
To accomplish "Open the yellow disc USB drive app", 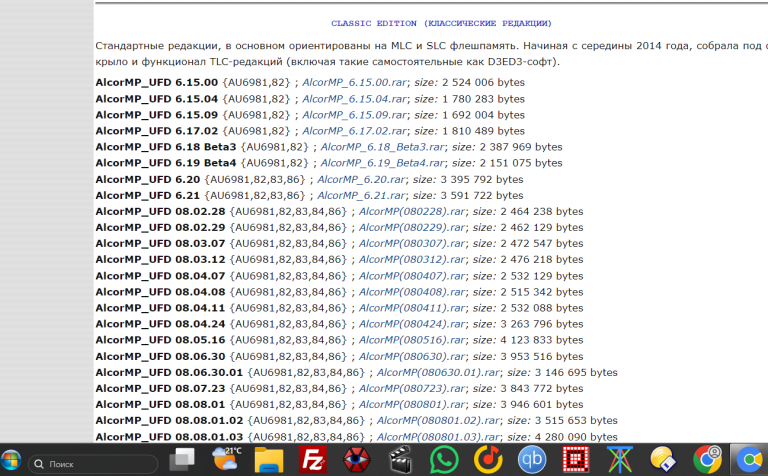I will [x=663, y=460].
